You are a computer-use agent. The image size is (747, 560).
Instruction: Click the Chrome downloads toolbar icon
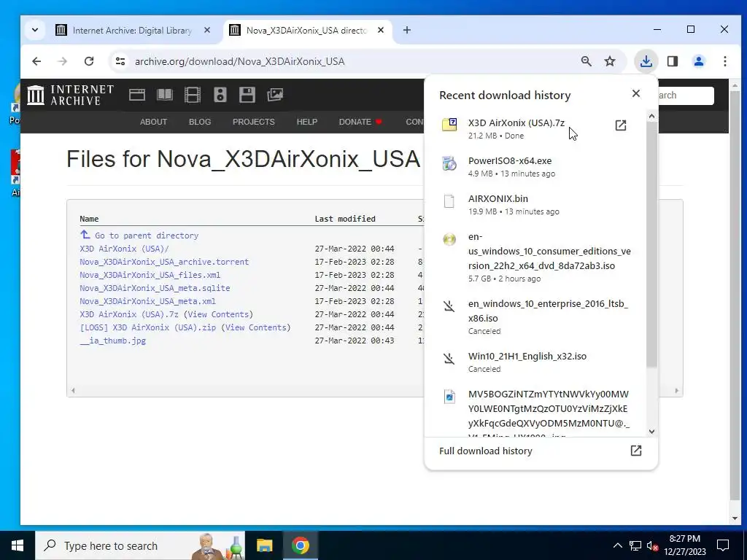(x=646, y=61)
